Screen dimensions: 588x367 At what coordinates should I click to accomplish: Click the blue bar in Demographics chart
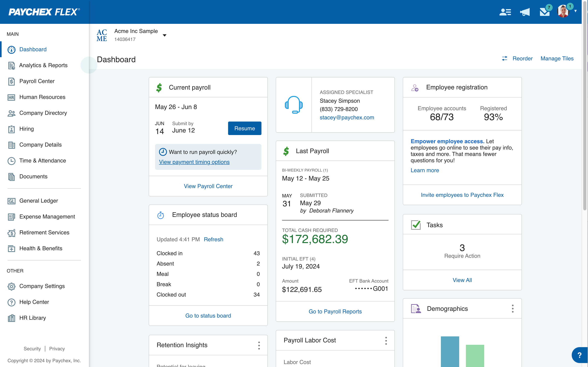pyautogui.click(x=450, y=352)
